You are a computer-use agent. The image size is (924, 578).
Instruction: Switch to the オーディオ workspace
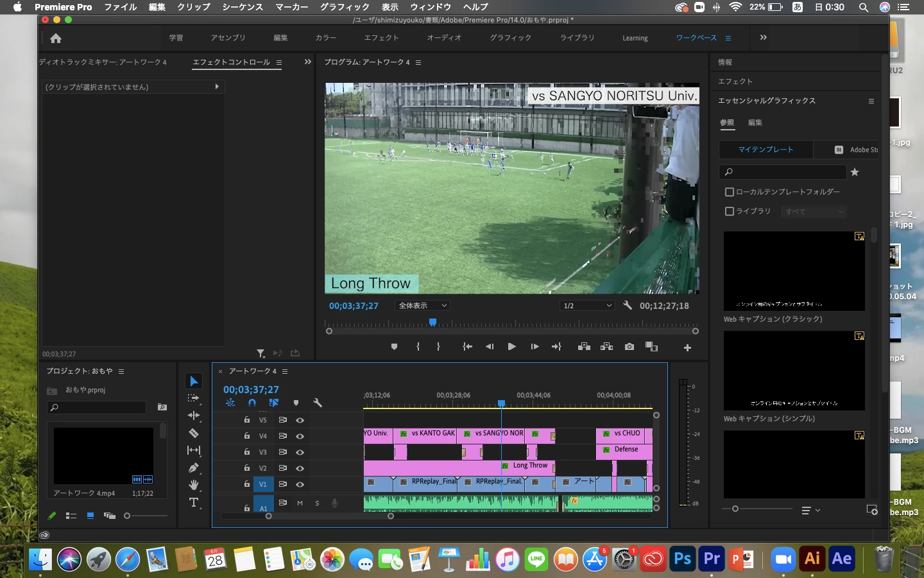[x=444, y=38]
